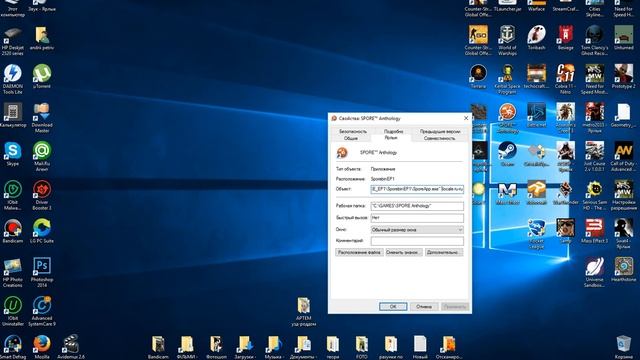Click the Быстрый вызов field
The image size is (640, 360).
[x=417, y=218]
